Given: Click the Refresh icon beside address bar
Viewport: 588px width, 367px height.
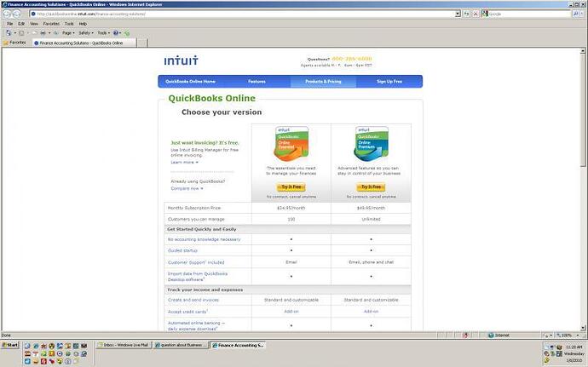Looking at the screenshot, I should [466, 14].
